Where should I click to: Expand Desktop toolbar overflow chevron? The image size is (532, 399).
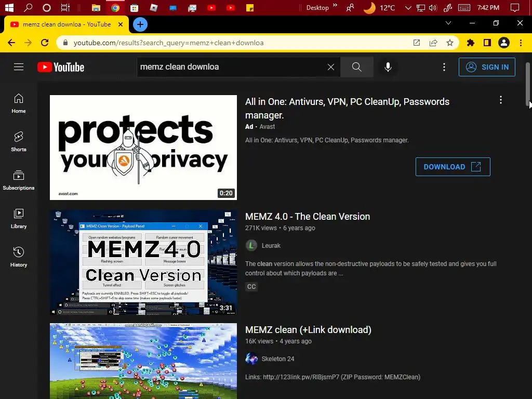pyautogui.click(x=335, y=5)
